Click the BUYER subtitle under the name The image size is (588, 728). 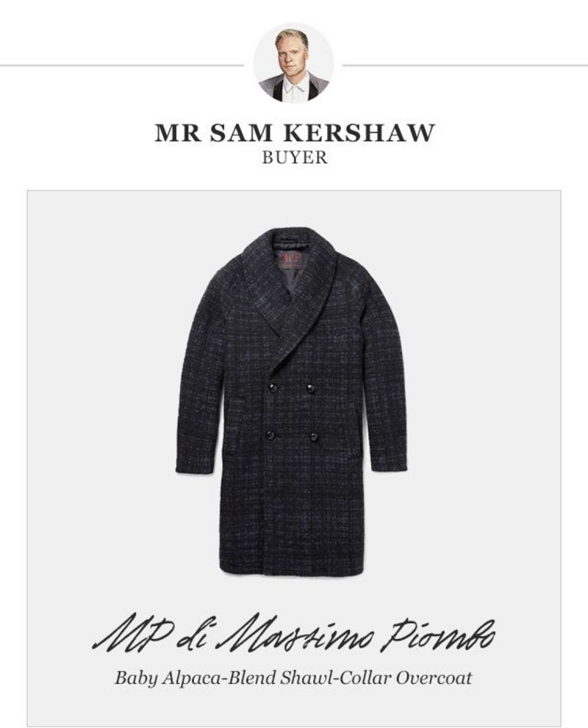(295, 158)
